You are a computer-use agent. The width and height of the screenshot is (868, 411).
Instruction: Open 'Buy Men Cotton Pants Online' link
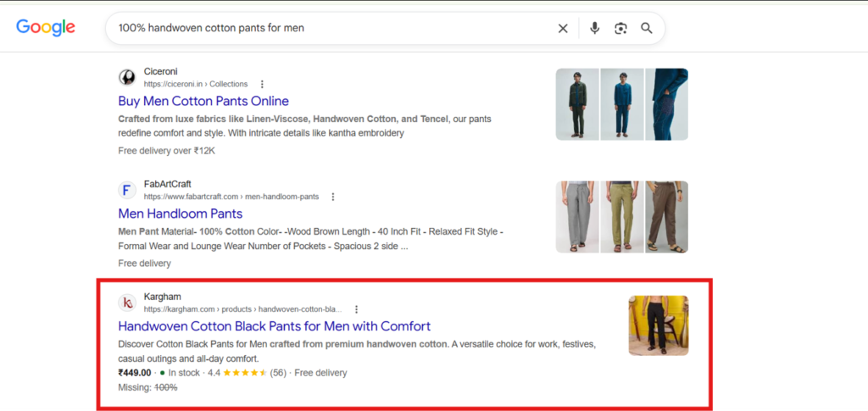203,101
